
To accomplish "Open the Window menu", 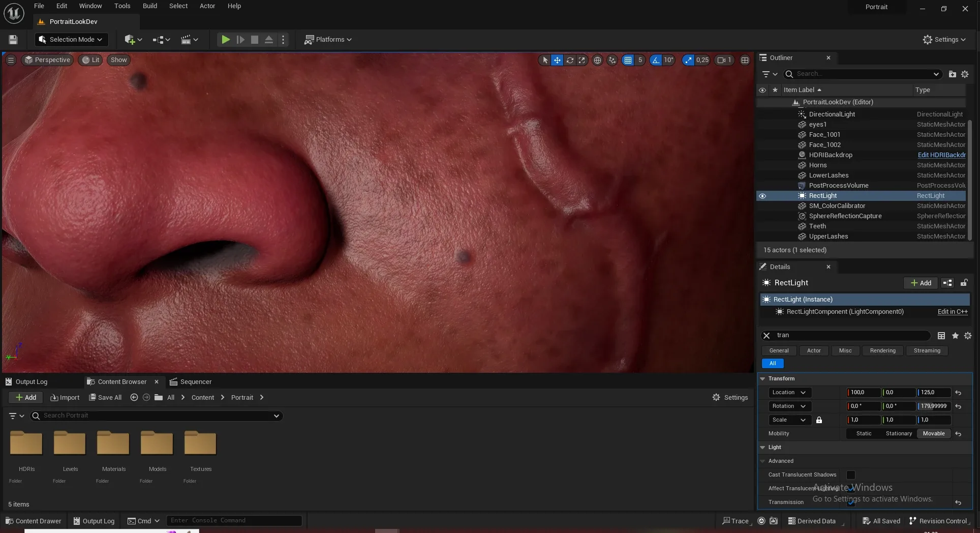I will (x=90, y=6).
